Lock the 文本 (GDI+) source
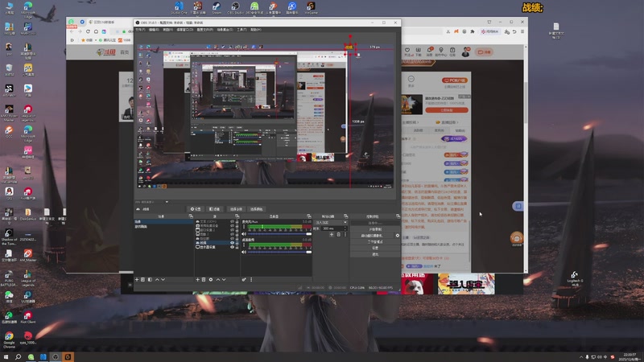 coord(237,221)
